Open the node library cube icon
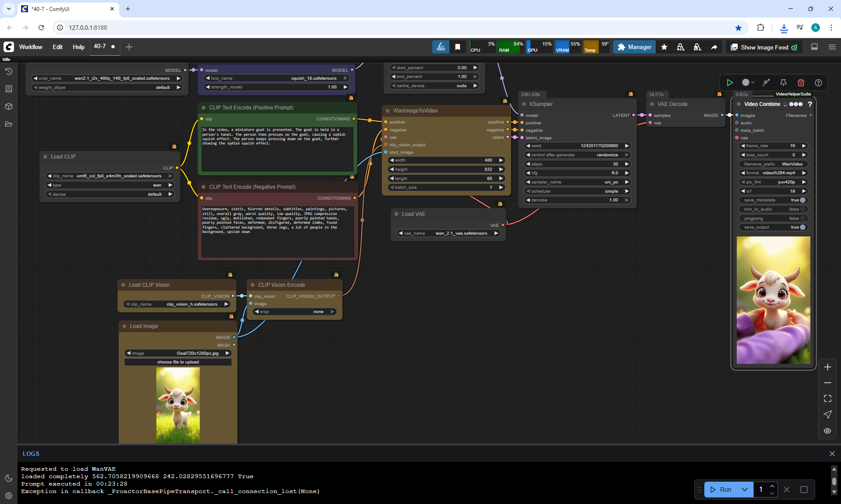 click(x=8, y=106)
